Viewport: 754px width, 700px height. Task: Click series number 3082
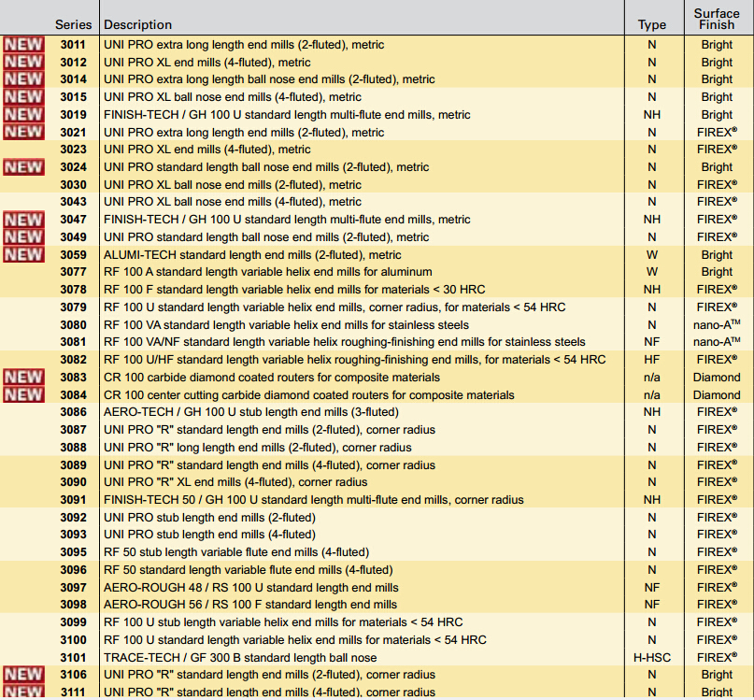coord(73,360)
